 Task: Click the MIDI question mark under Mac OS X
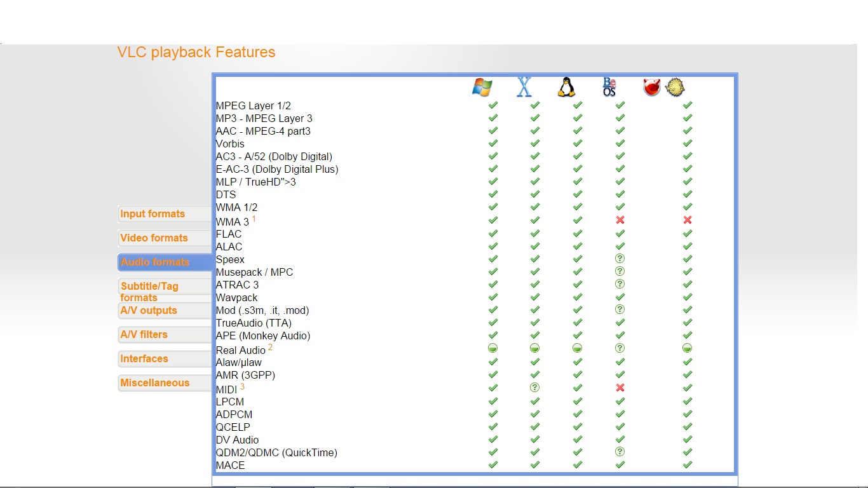point(535,387)
